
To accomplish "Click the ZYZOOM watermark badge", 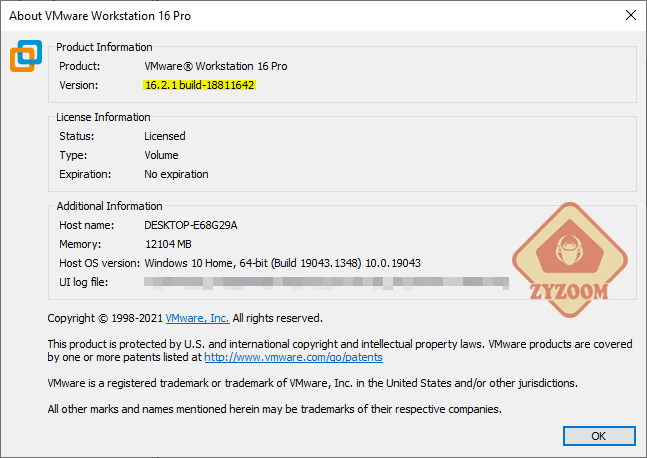I will (x=570, y=260).
